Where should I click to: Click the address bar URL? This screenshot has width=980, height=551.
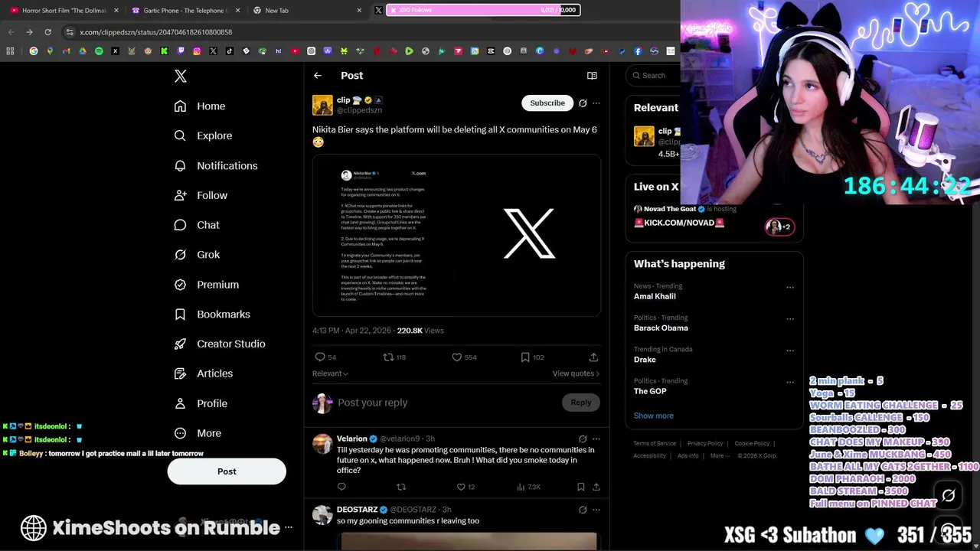tap(156, 32)
